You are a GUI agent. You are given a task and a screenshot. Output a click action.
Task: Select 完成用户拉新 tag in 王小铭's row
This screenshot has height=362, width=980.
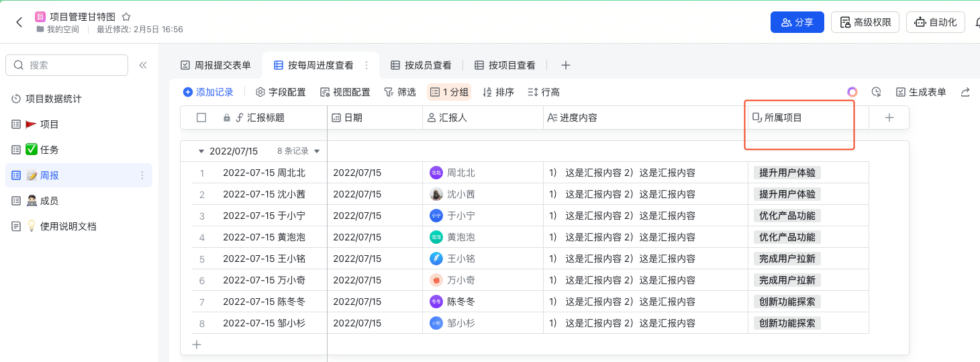coord(787,259)
